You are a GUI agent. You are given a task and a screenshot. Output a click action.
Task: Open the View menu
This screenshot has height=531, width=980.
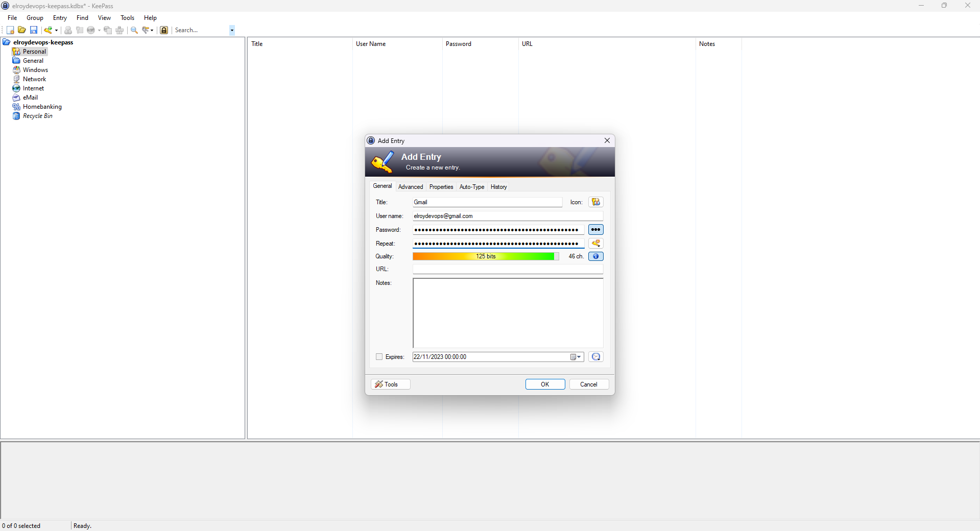point(104,18)
